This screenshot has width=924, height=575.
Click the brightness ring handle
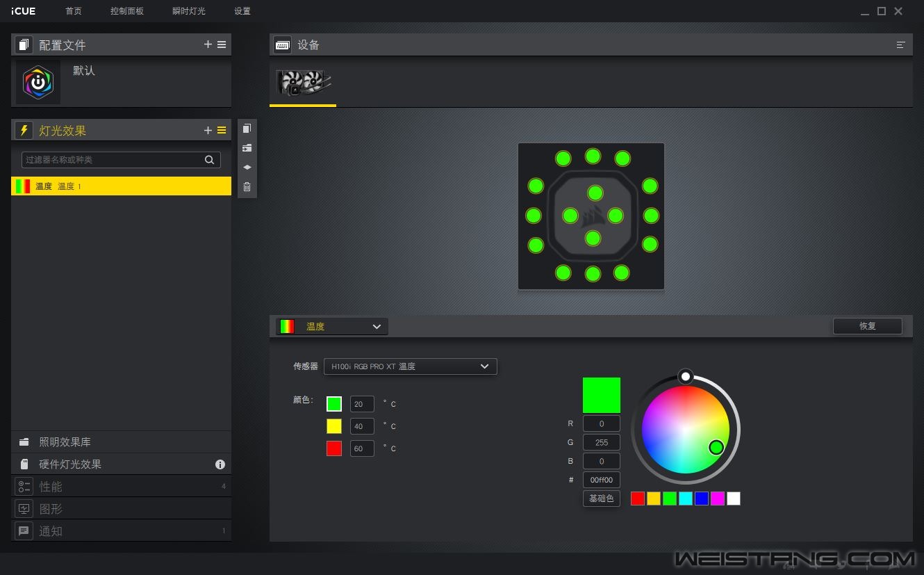click(x=686, y=376)
